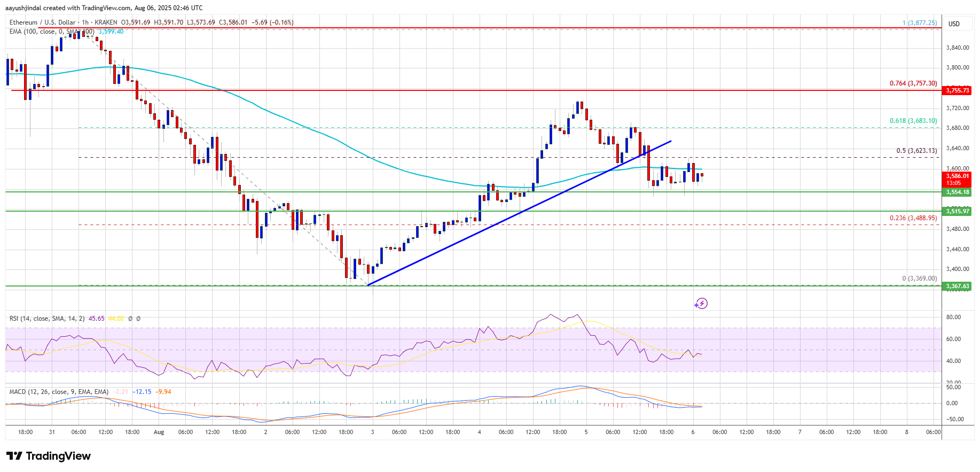Click the Ethereum / U.S. Dollar symbol title
Viewport: 980px width, 472px height.
tap(43, 22)
